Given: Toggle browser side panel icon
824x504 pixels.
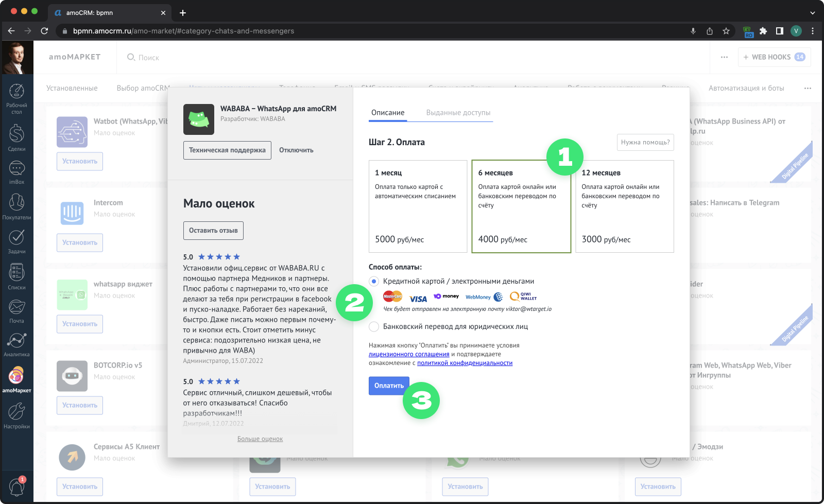Looking at the screenshot, I should [780, 31].
